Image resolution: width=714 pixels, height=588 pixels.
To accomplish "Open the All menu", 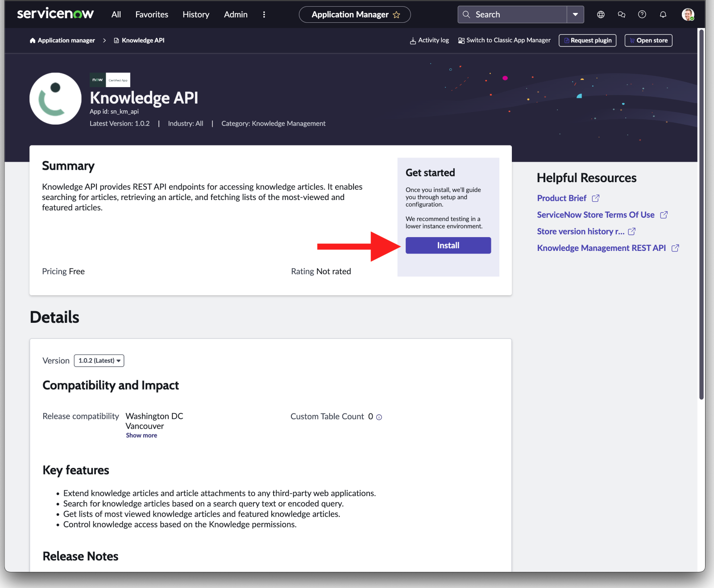I will pyautogui.click(x=116, y=14).
